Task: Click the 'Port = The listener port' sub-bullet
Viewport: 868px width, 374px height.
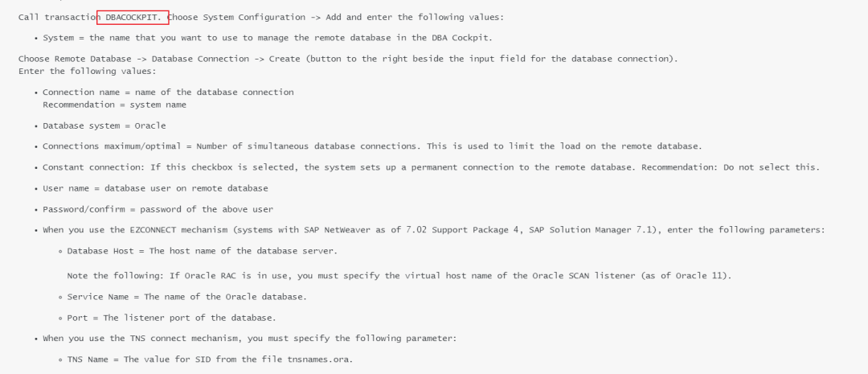Action: coord(172,318)
